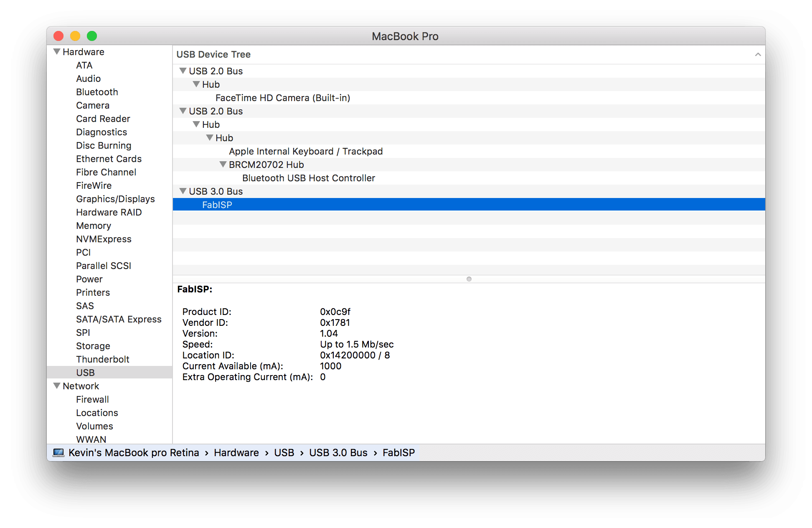Image resolution: width=812 pixels, height=528 pixels.
Task: Collapse the first USB 2.0 Bus triangle
Action: click(183, 71)
